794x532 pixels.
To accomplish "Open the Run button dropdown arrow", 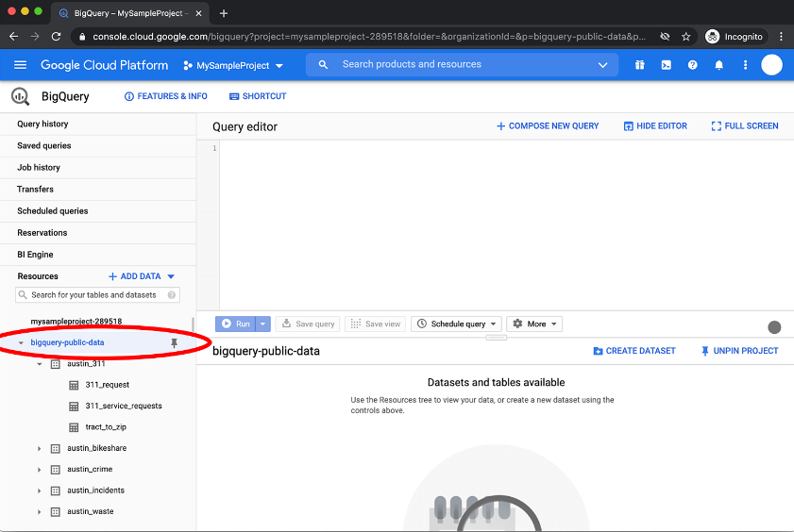I will pos(262,324).
